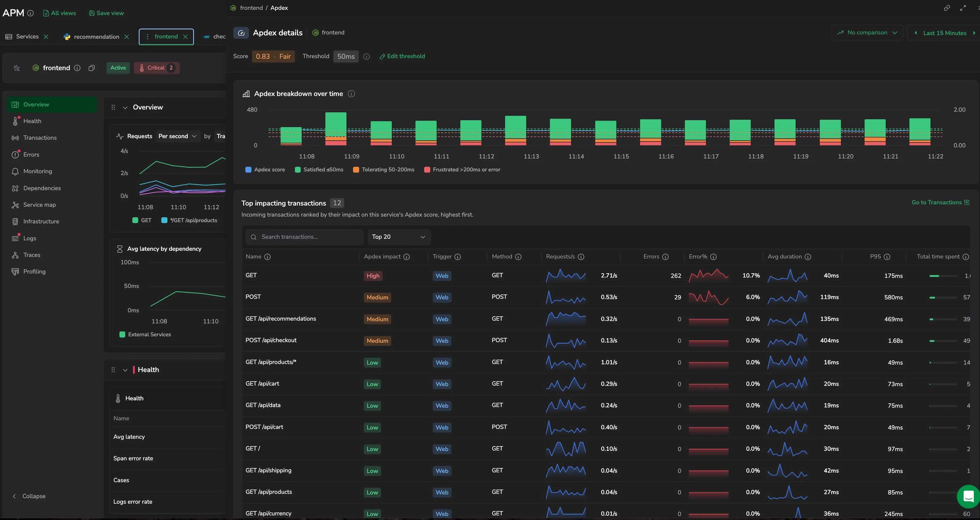
Task: Expand the Apdex panel to fullscreen
Action: point(963,8)
